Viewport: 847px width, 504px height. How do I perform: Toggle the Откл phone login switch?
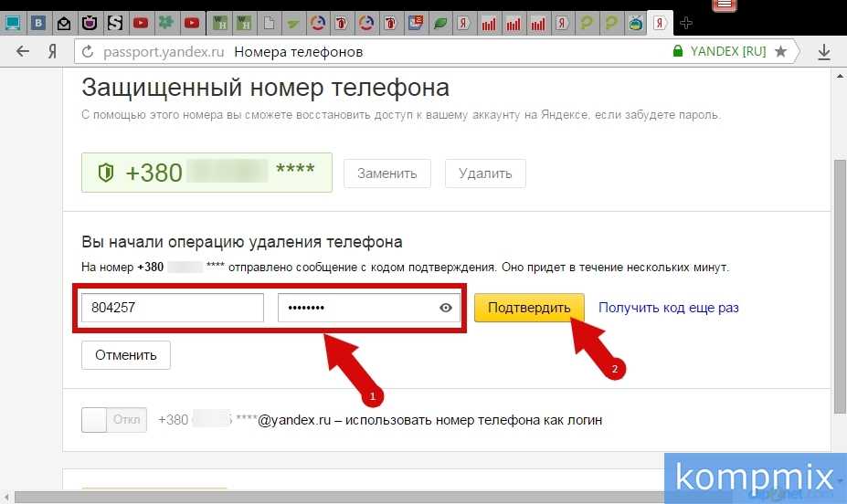pos(114,420)
